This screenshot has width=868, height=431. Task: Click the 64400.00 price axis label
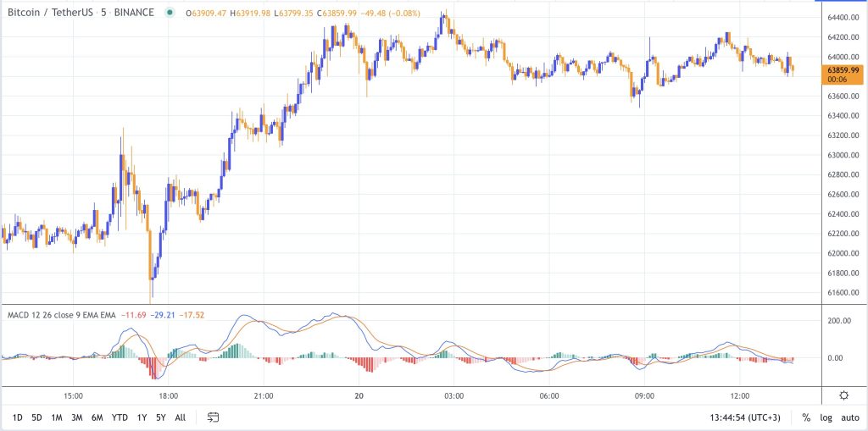842,18
